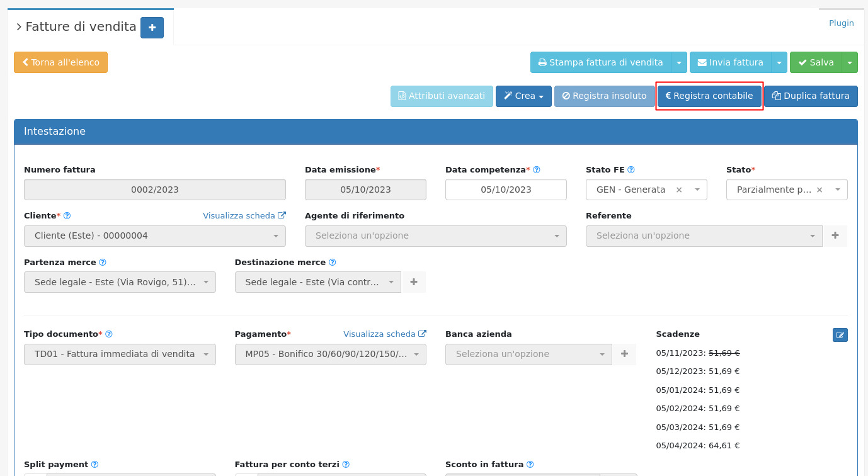Add new Destinazione merce with plus icon
868x476 pixels.
pos(414,282)
